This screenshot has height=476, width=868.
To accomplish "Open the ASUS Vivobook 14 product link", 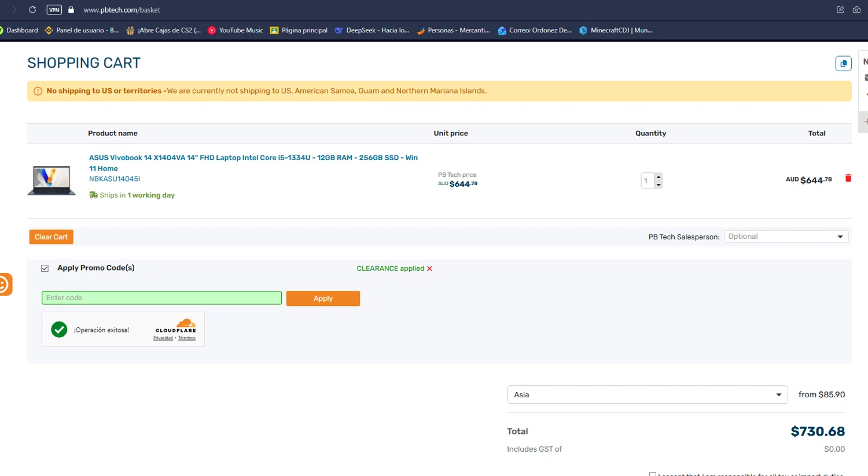I will (x=253, y=163).
